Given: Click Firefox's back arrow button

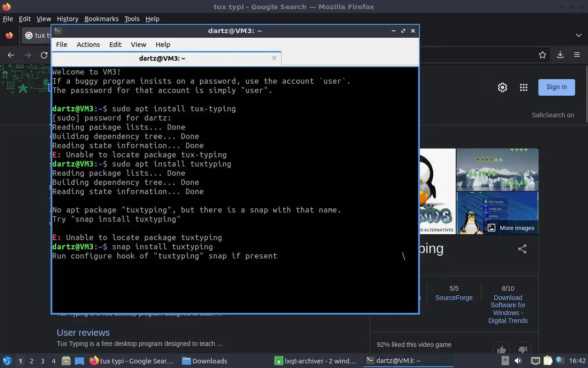Looking at the screenshot, I should pos(11,55).
